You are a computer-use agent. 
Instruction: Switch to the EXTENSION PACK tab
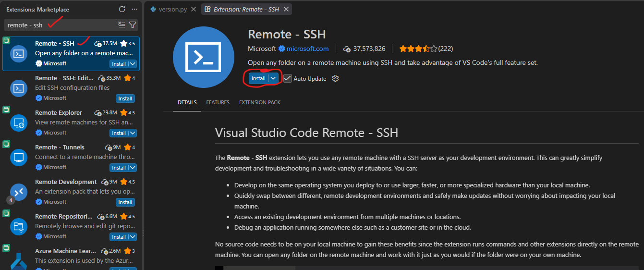click(260, 102)
